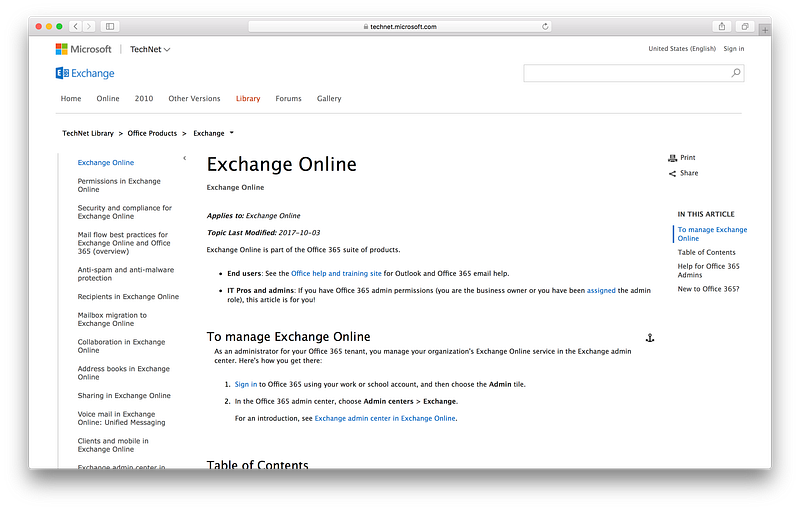
Task: Open the Online tab
Action: pos(108,98)
